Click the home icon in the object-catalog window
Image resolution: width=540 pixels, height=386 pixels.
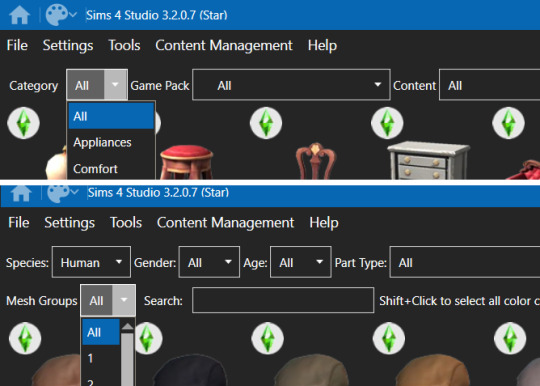[20, 15]
